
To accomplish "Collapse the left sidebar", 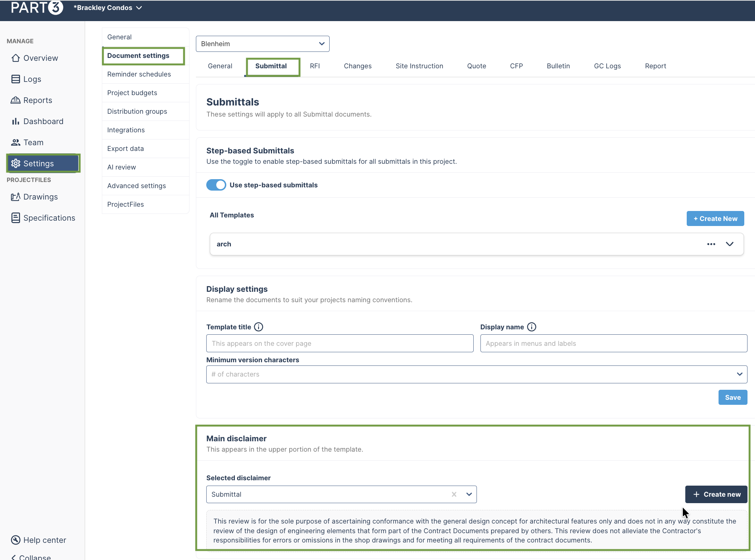I will [31, 557].
